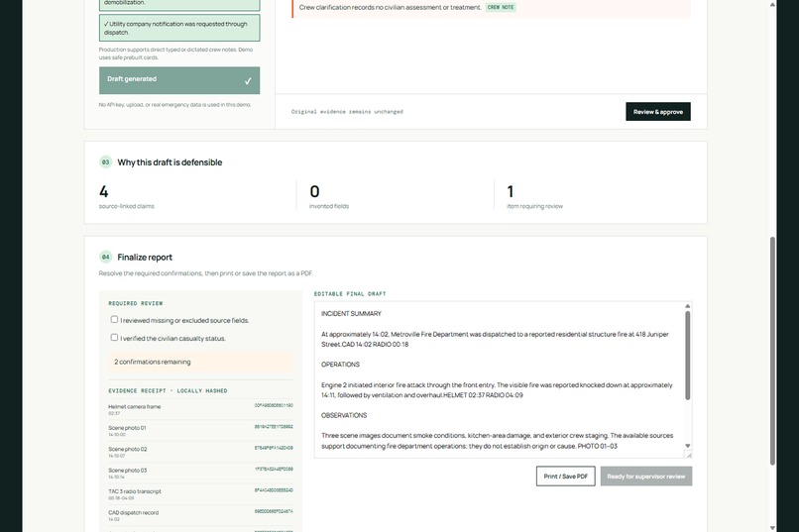Click the Review & approve button
This screenshot has height=532, width=799.
[658, 112]
